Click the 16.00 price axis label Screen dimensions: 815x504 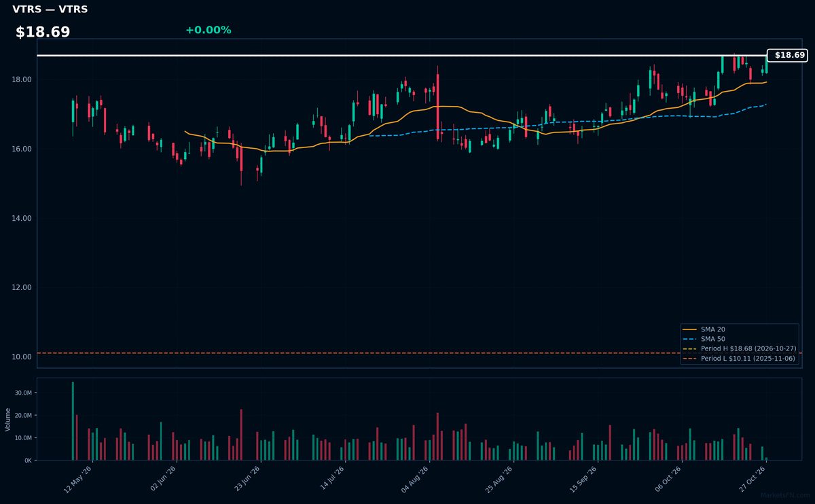point(20,149)
